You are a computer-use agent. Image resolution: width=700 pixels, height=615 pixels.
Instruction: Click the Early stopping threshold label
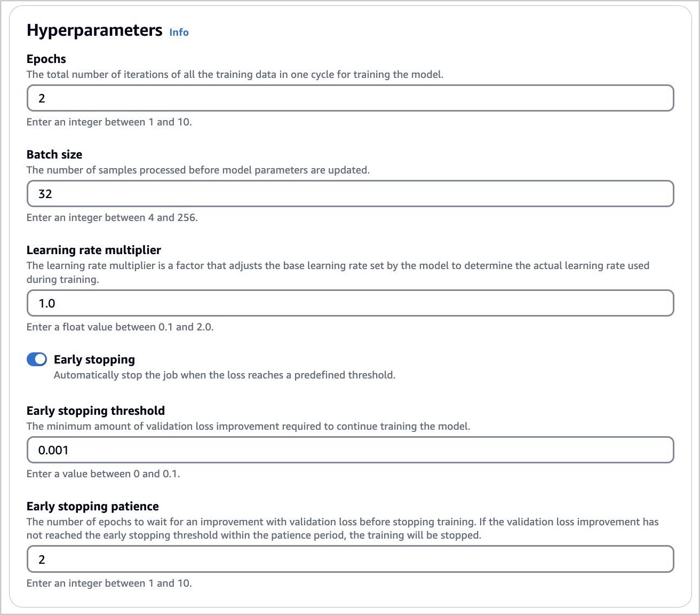96,411
